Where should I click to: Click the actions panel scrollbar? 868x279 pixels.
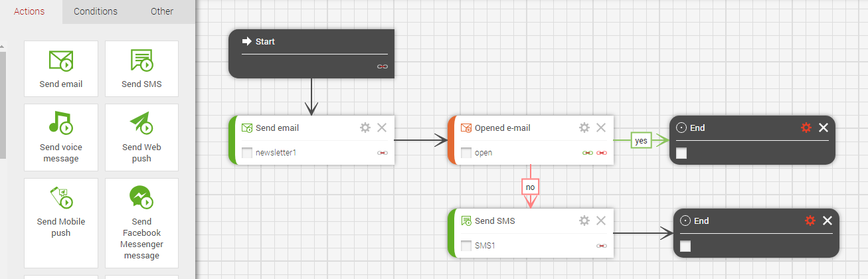coord(3,105)
